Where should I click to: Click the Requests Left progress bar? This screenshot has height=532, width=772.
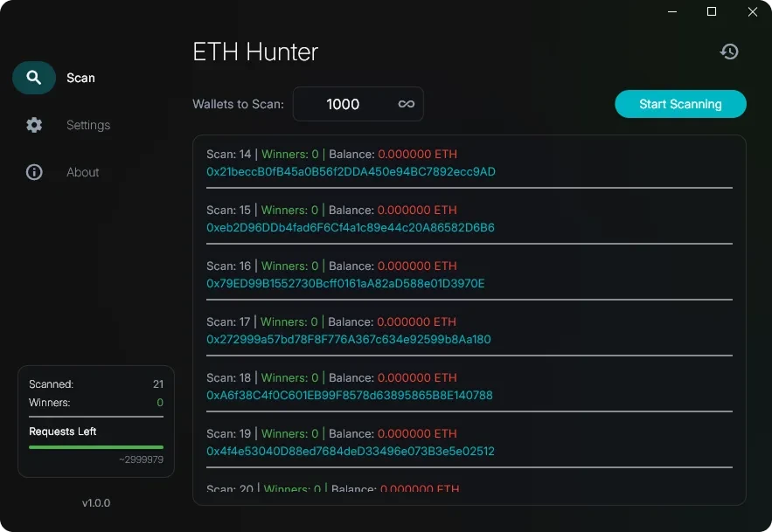point(96,447)
